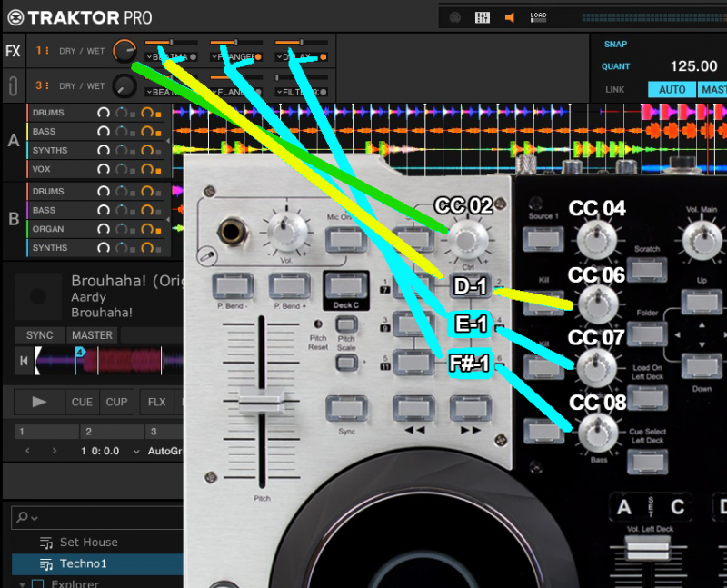Click the paperclip icon below FX
727x588 pixels.
click(13, 86)
